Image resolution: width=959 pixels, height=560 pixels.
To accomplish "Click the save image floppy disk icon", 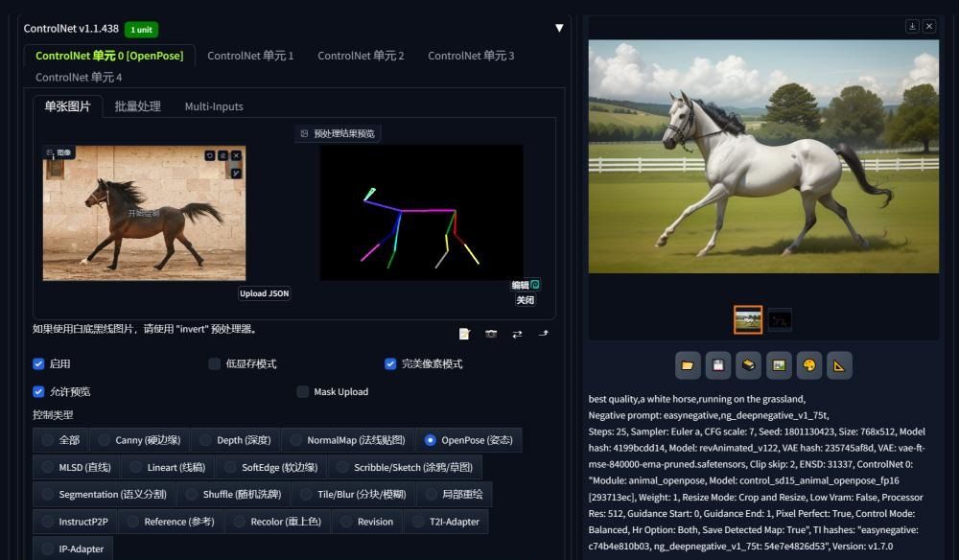I will [x=717, y=365].
